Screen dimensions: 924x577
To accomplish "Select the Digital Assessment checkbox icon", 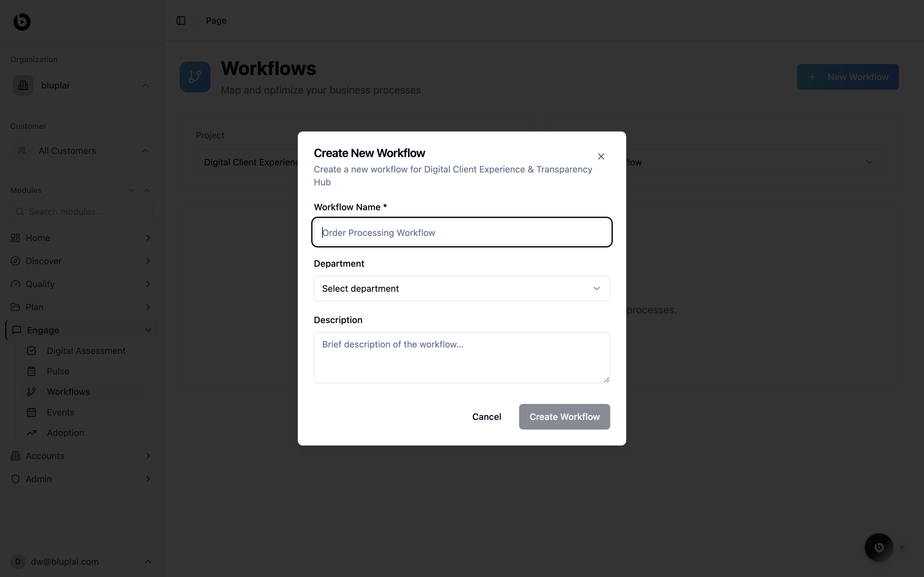I will [32, 351].
